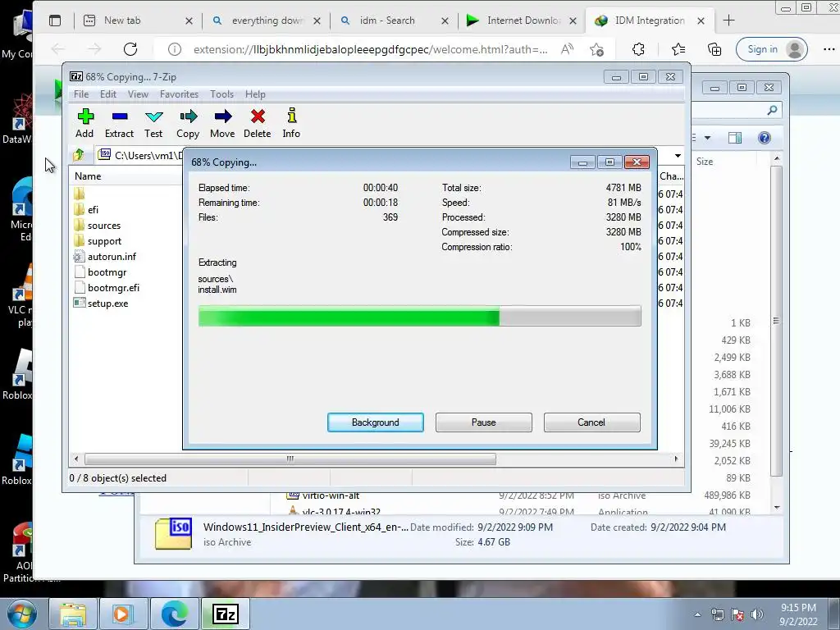Open the browser Extensions puzzle icon
840x630 pixels.
point(638,49)
